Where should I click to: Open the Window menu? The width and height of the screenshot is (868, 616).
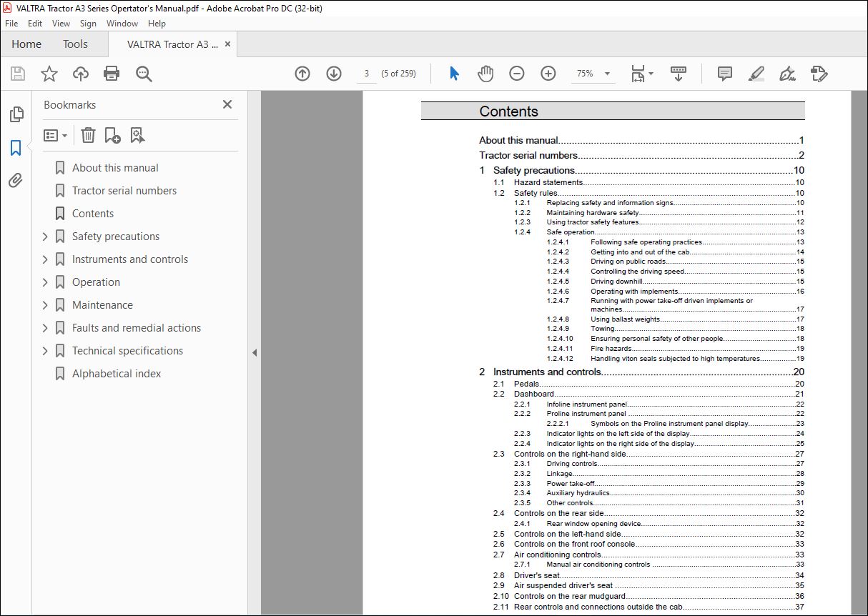point(122,24)
